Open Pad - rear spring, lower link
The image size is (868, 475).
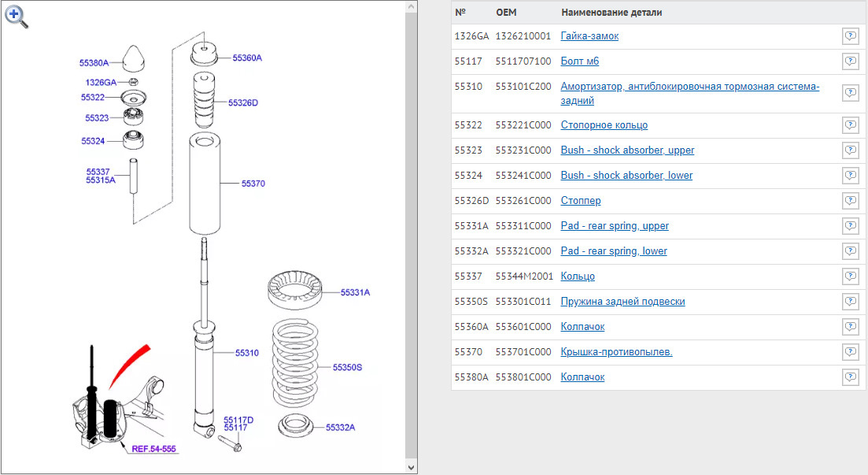[614, 251]
